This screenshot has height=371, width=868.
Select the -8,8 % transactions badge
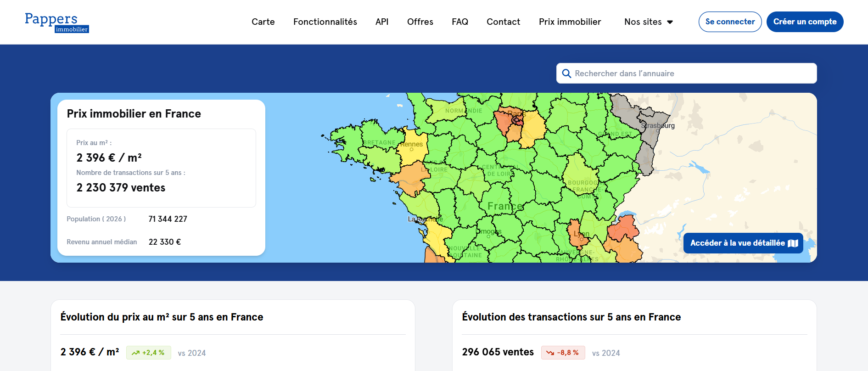563,353
